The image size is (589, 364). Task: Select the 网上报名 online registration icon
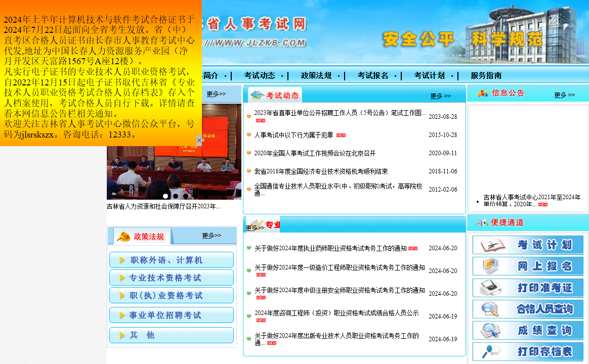tap(491, 266)
